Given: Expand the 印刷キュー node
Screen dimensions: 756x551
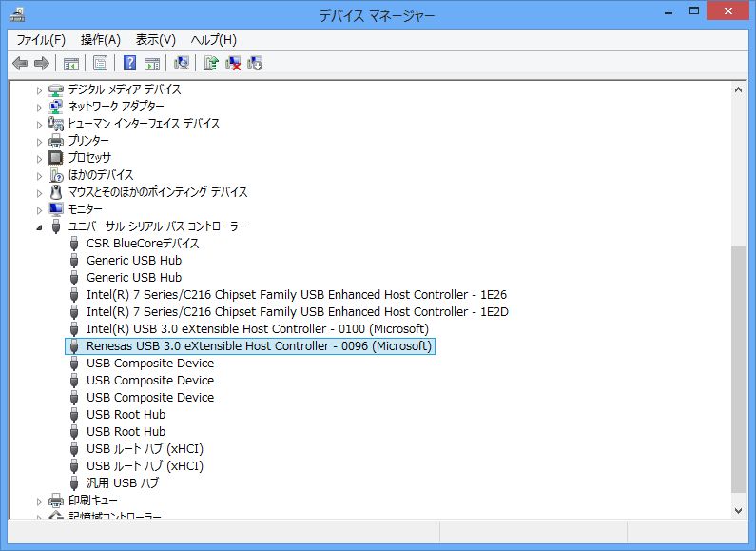Looking at the screenshot, I should tap(39, 502).
